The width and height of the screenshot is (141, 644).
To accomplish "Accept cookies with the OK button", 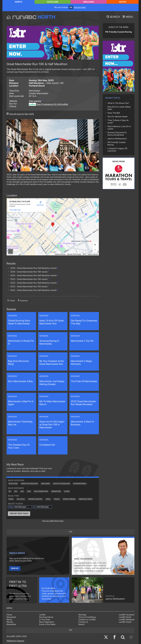I will (71, 7).
